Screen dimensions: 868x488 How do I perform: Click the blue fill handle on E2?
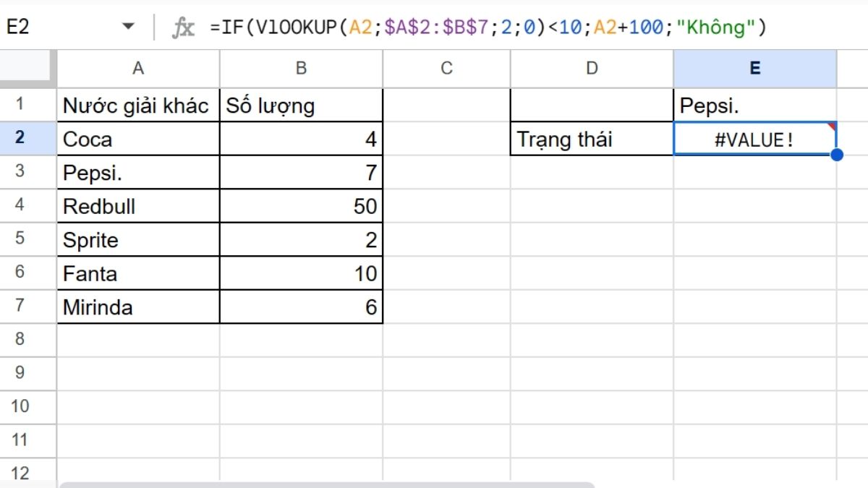click(837, 155)
